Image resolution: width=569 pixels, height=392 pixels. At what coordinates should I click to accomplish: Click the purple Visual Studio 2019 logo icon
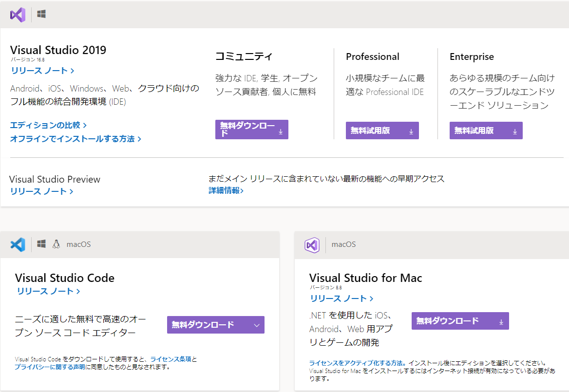(x=18, y=15)
